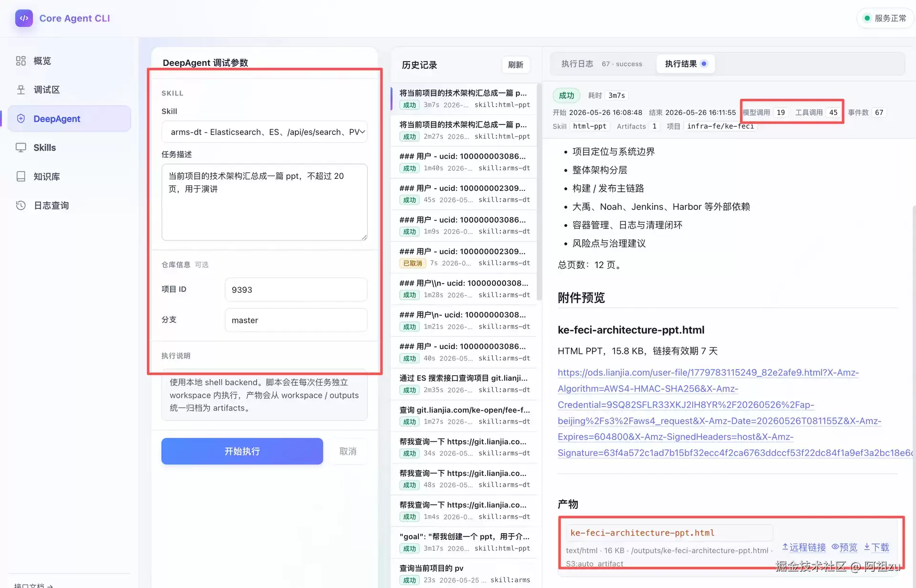Click the Core Agent CLI logo icon
The width and height of the screenshot is (916, 588).
pyautogui.click(x=24, y=18)
